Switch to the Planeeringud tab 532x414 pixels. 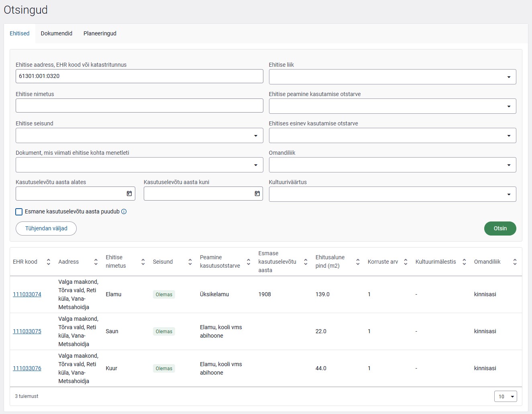100,33
